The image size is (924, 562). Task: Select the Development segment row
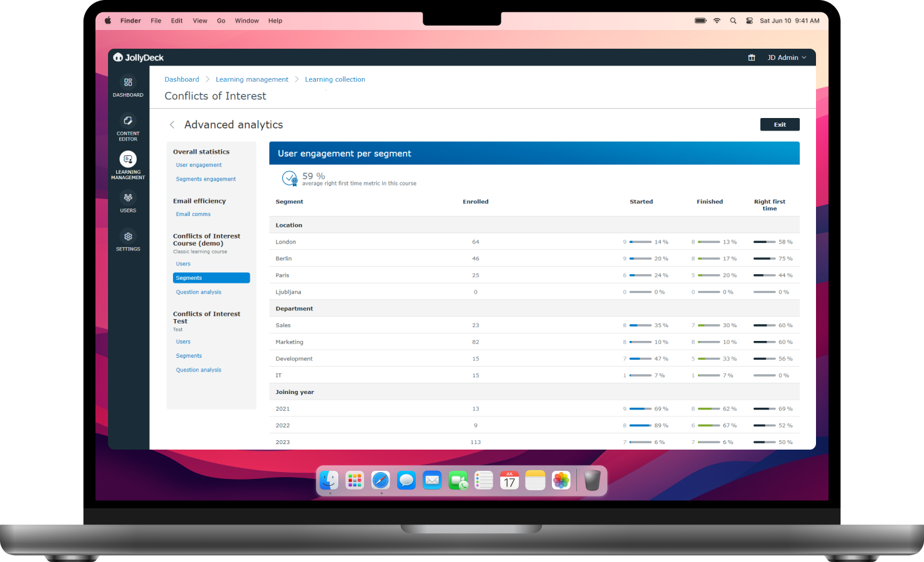point(534,358)
